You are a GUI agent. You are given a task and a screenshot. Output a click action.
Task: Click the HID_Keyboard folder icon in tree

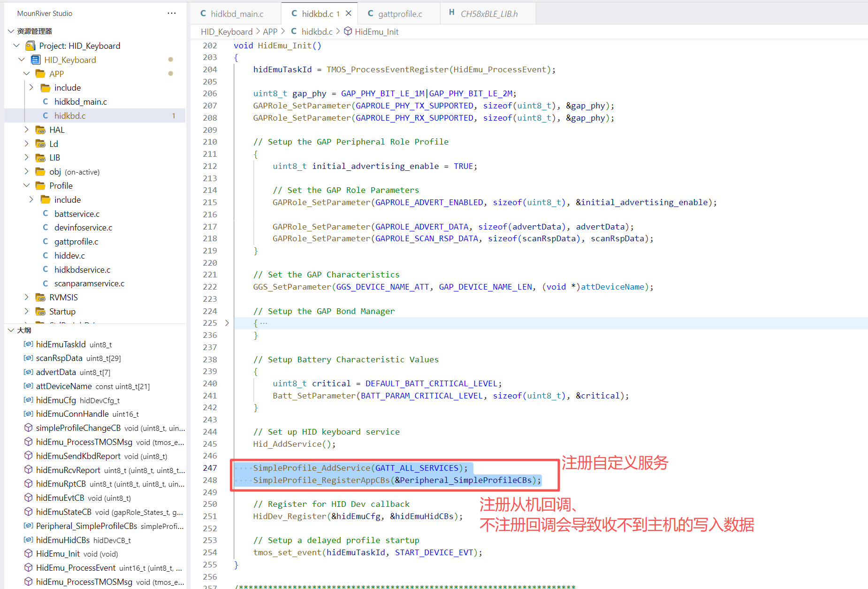pyautogui.click(x=36, y=60)
